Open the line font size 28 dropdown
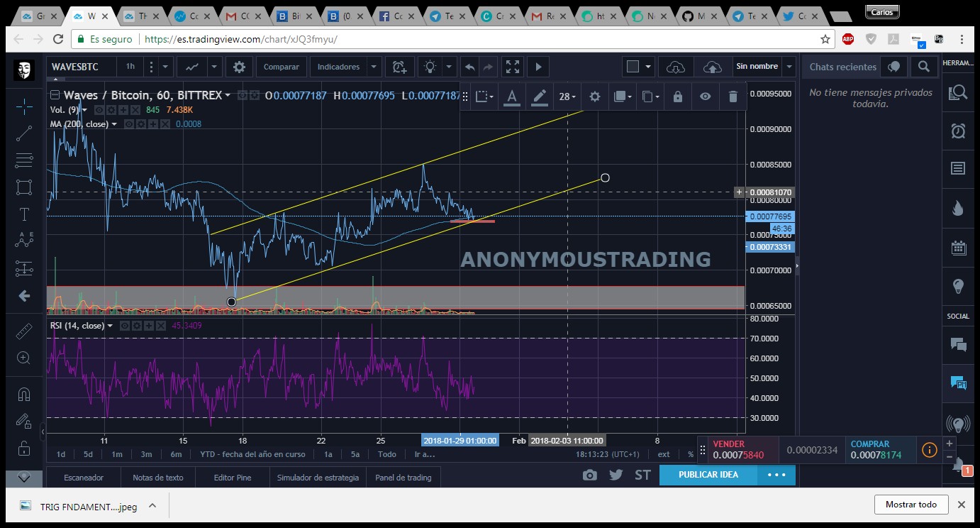The image size is (980, 528). point(567,97)
